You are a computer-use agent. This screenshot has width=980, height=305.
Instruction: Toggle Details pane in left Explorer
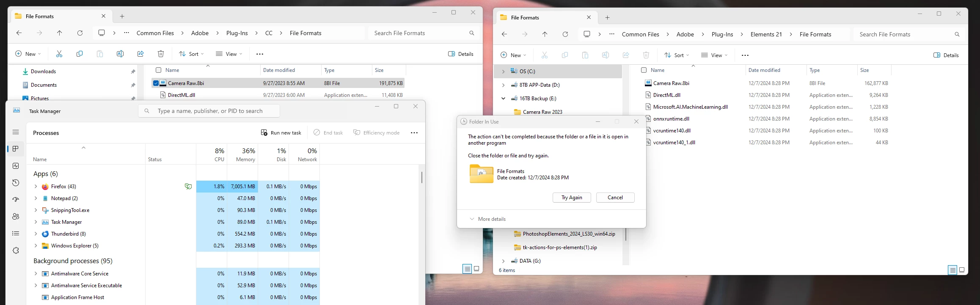pyautogui.click(x=461, y=54)
